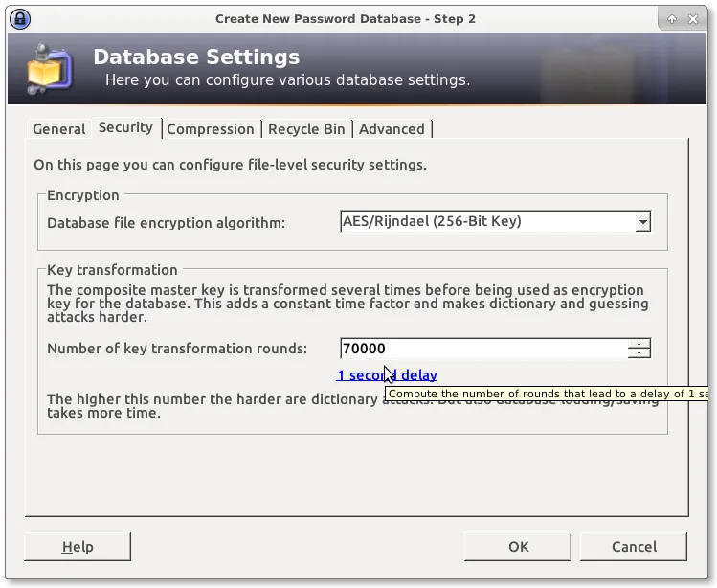
Task: Switch to the General tab
Action: (x=58, y=129)
